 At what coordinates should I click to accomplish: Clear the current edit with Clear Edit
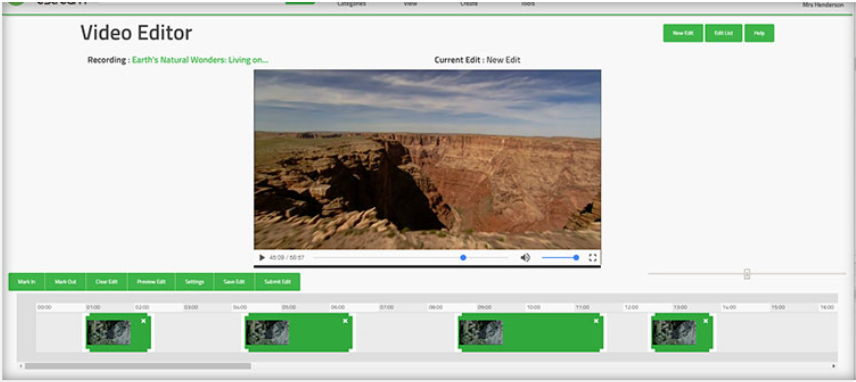[106, 282]
